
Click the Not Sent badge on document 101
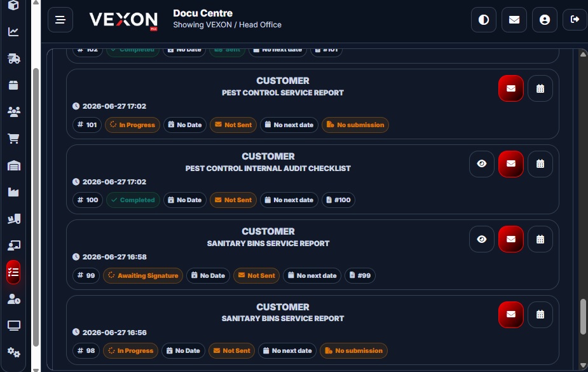(233, 125)
